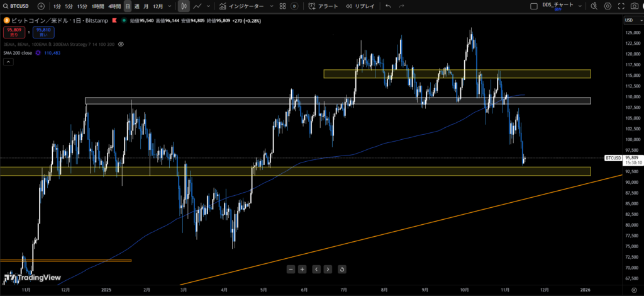Click the red 売り sell button
Image resolution: width=644 pixels, height=296 pixels.
[13, 31]
